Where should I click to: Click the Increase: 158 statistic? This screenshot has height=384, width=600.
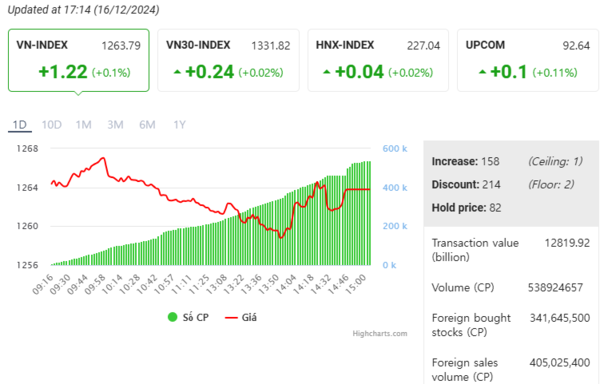click(x=465, y=161)
